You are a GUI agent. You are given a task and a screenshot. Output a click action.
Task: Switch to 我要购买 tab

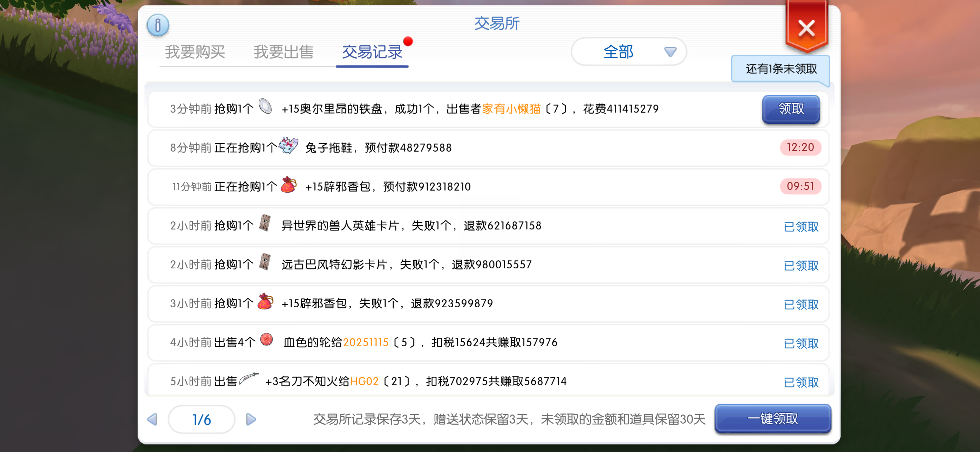195,53
